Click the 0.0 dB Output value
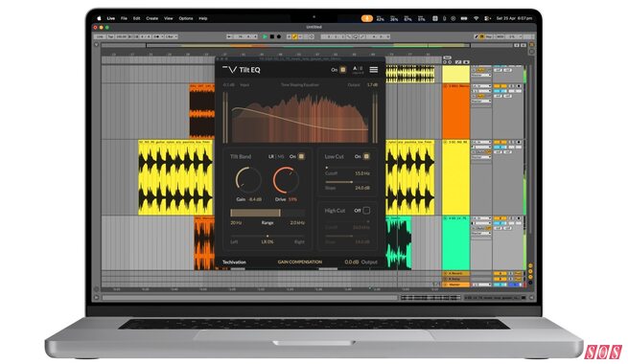 352,262
